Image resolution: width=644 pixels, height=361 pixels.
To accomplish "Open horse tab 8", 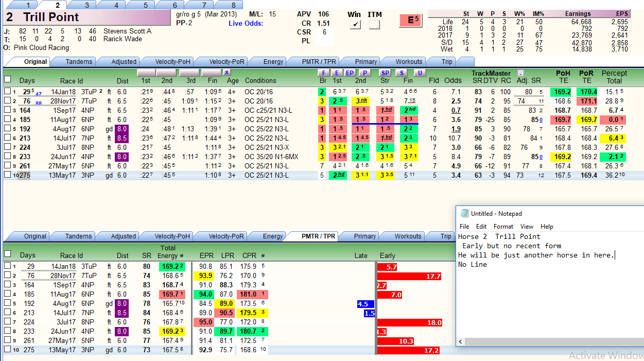I will (234, 5).
